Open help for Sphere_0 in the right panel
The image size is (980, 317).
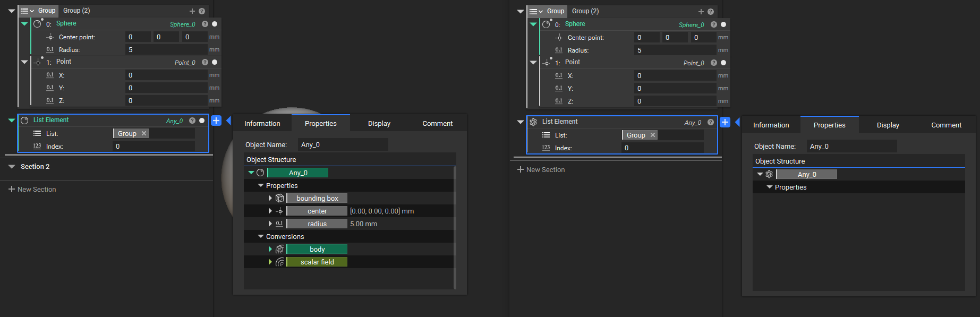[714, 24]
